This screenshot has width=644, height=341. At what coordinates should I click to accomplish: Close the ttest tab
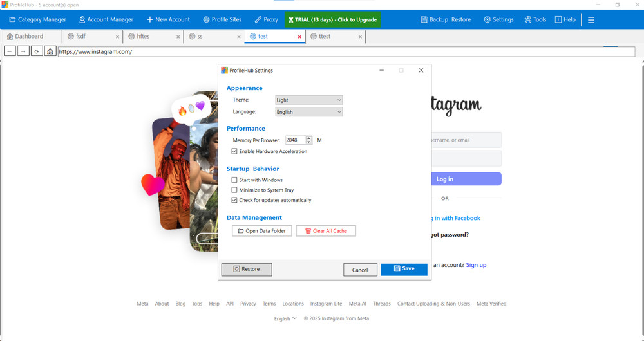pyautogui.click(x=360, y=37)
